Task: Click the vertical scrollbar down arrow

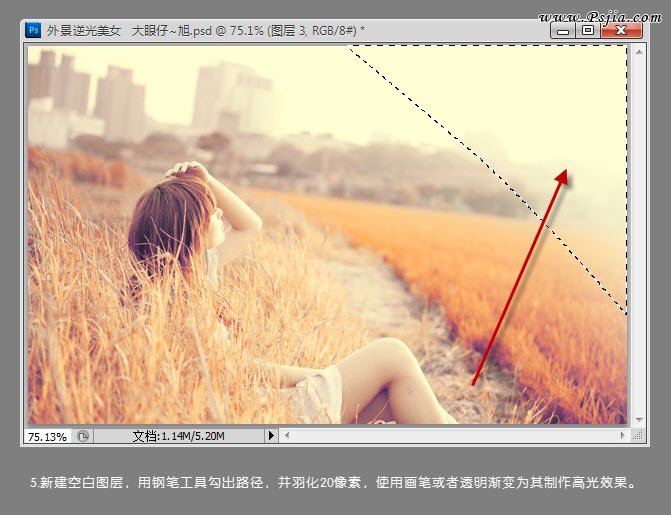Action: [x=639, y=420]
